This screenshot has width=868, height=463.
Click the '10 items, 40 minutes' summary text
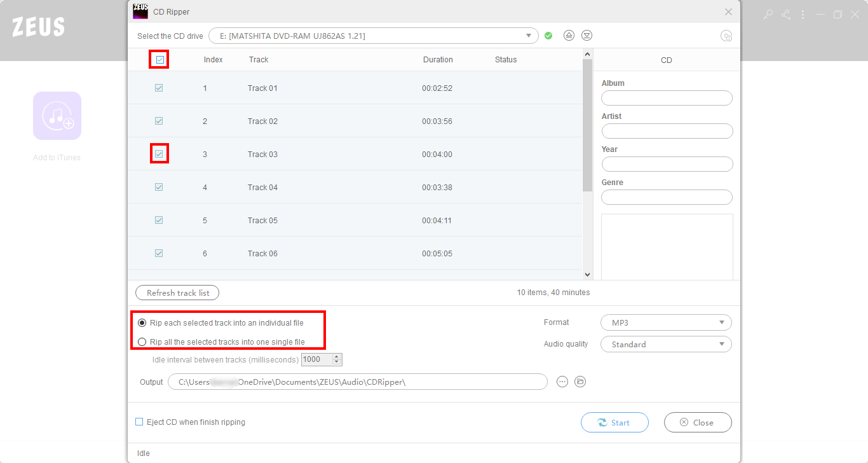coord(553,293)
